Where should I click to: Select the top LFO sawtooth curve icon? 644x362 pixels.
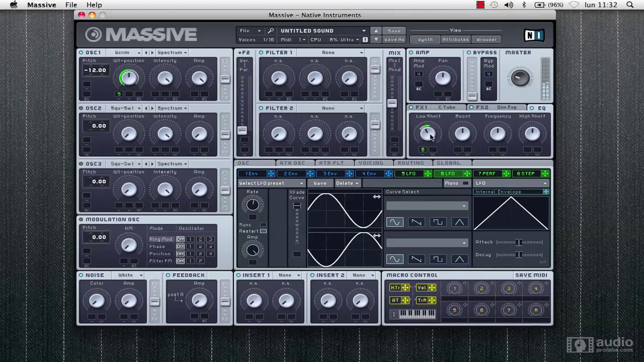[416, 222]
